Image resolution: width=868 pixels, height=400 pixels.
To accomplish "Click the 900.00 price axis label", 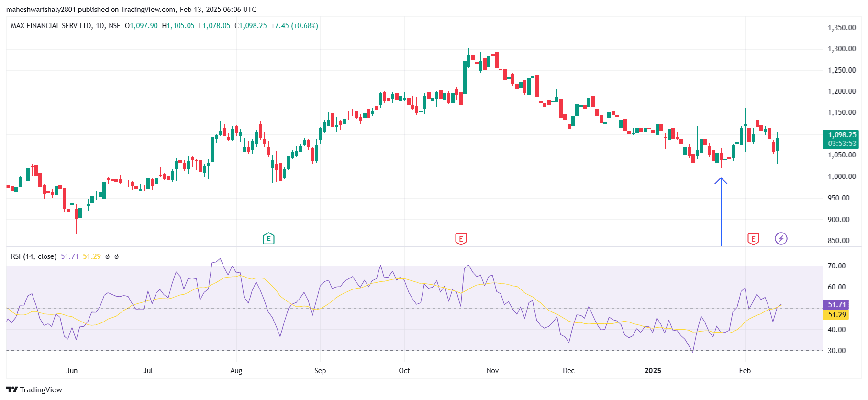I will coord(839,220).
